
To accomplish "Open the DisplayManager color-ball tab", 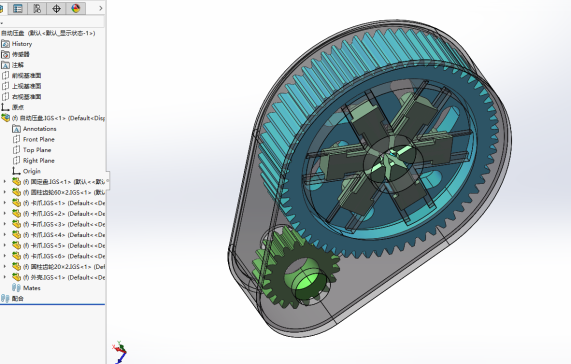I will (x=76, y=8).
